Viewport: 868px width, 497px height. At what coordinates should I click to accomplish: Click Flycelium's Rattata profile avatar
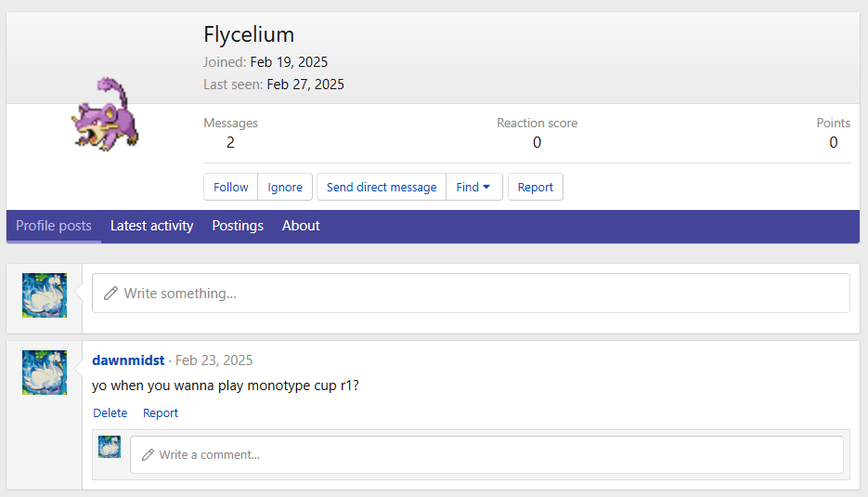click(105, 114)
